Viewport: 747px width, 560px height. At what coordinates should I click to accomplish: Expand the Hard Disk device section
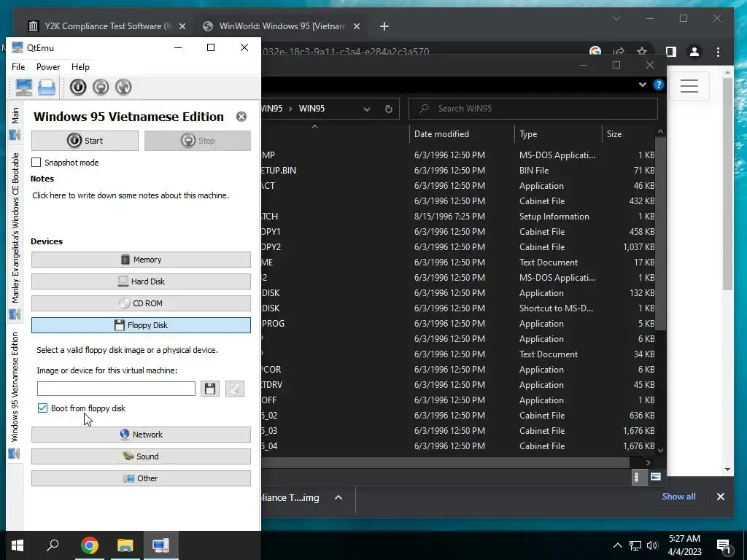[x=141, y=281]
